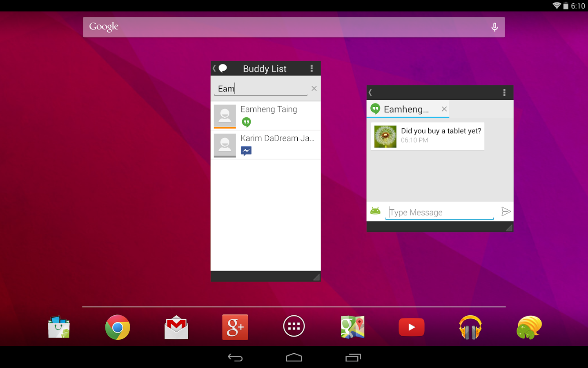Select Eamheng Taing in the buddy list
The width and height of the screenshot is (588, 368).
tap(265, 116)
